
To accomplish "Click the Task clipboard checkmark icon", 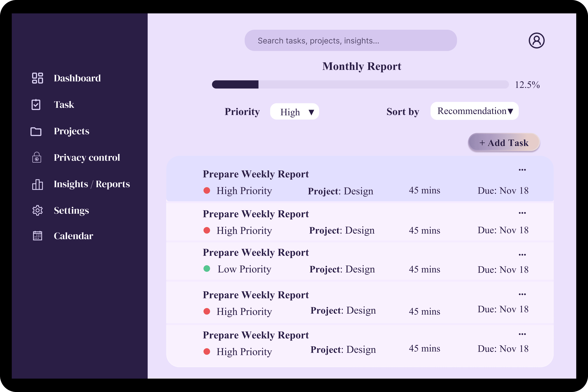I will tap(36, 105).
